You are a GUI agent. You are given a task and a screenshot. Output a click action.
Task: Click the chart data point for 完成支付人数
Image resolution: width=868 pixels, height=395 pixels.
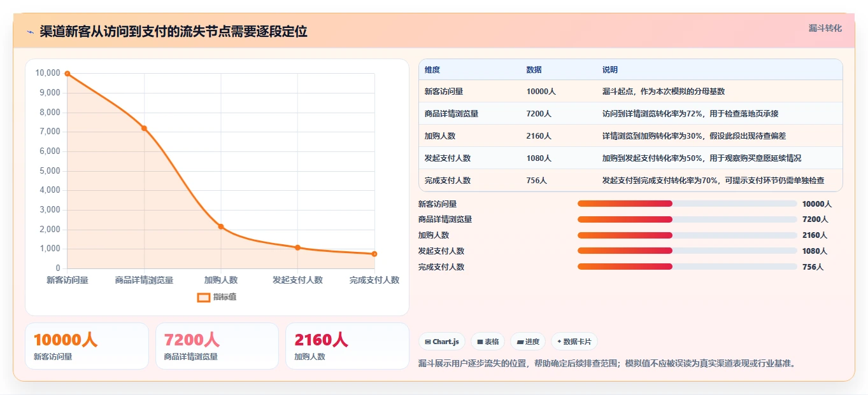(x=374, y=254)
